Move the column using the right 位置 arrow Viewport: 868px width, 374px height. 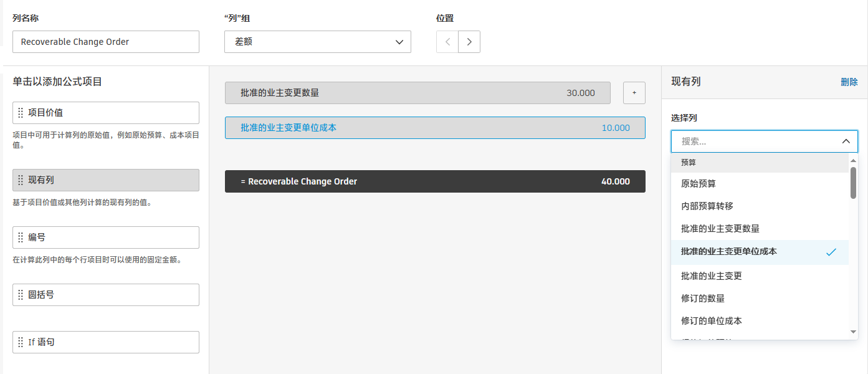469,42
